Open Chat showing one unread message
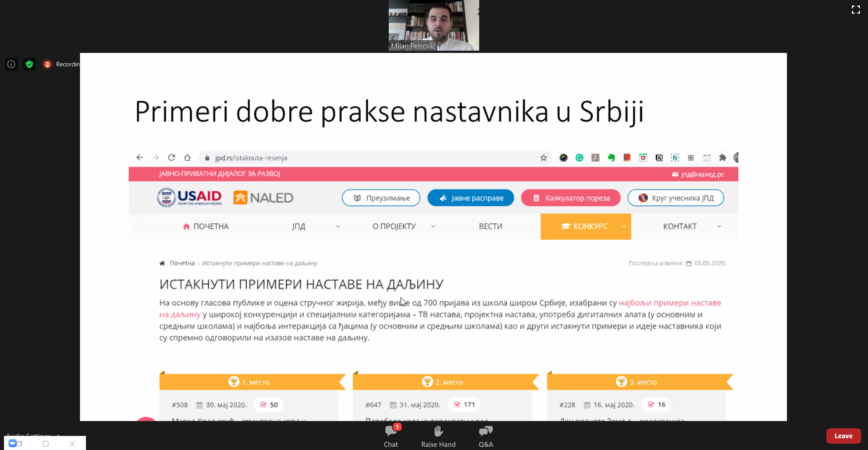 pyautogui.click(x=391, y=436)
